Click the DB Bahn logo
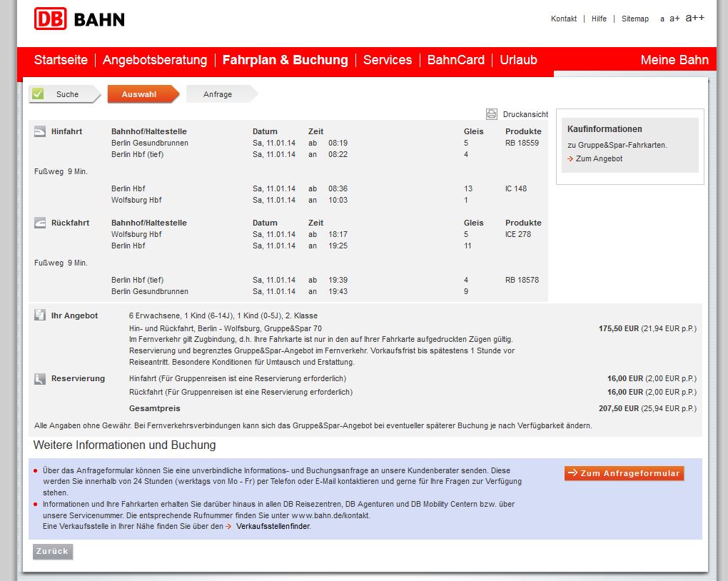This screenshot has height=581, width=728. pos(79,19)
